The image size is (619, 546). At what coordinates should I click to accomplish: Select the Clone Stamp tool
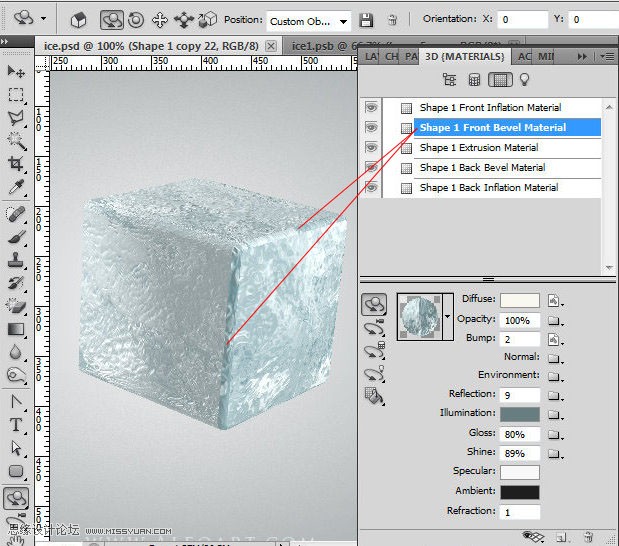point(16,260)
